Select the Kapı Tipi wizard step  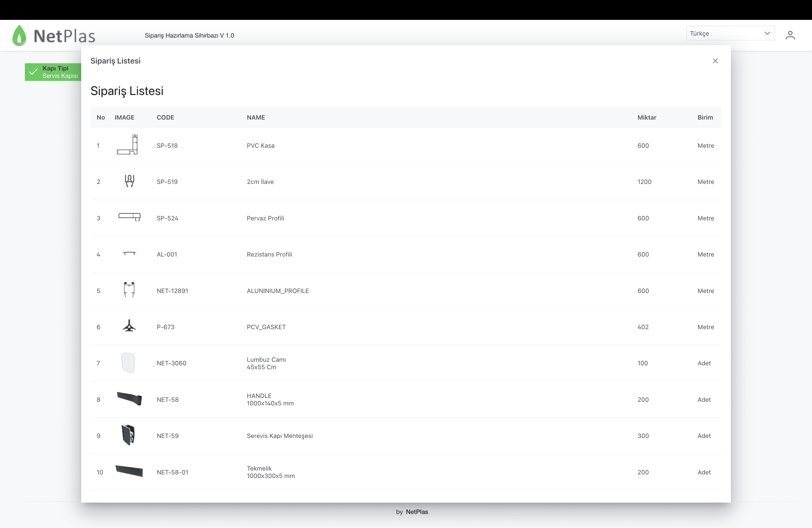click(x=53, y=72)
